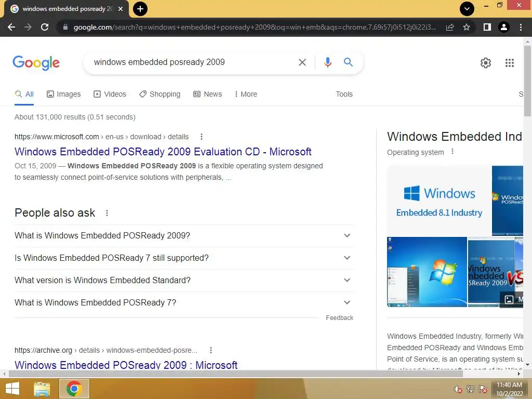The height and width of the screenshot is (399, 532).
Task: Open the Action Center flag icon
Action: point(483,389)
